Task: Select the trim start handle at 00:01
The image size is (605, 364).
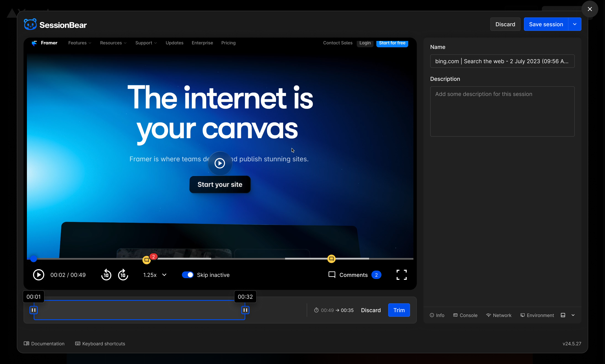Action: point(34,310)
